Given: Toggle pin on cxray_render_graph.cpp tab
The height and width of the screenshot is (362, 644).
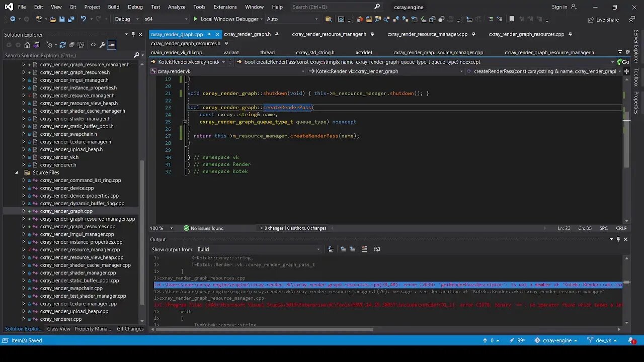Looking at the screenshot, I should 209,34.
